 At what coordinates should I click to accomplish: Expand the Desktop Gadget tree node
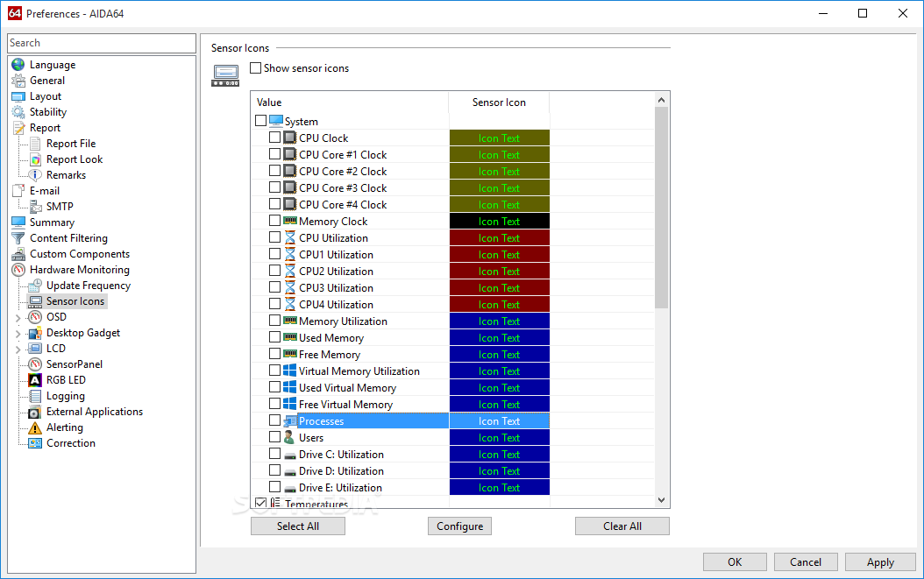[x=18, y=334]
